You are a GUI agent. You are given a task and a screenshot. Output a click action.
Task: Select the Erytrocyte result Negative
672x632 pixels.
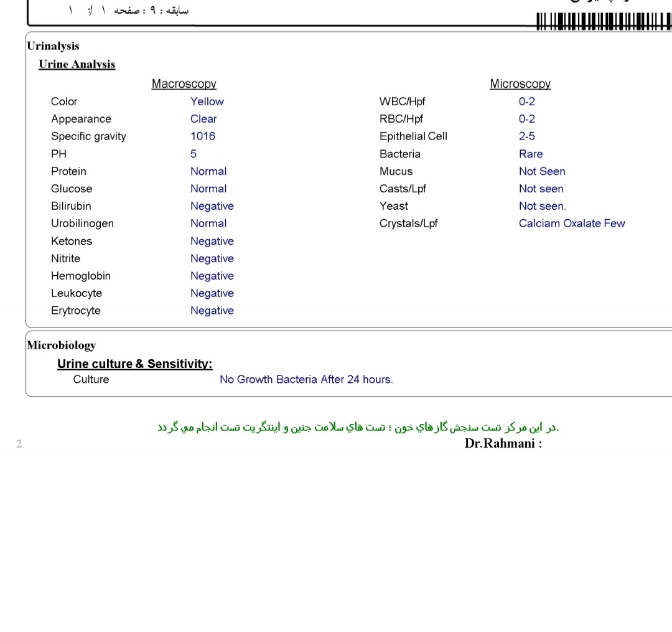(x=212, y=311)
